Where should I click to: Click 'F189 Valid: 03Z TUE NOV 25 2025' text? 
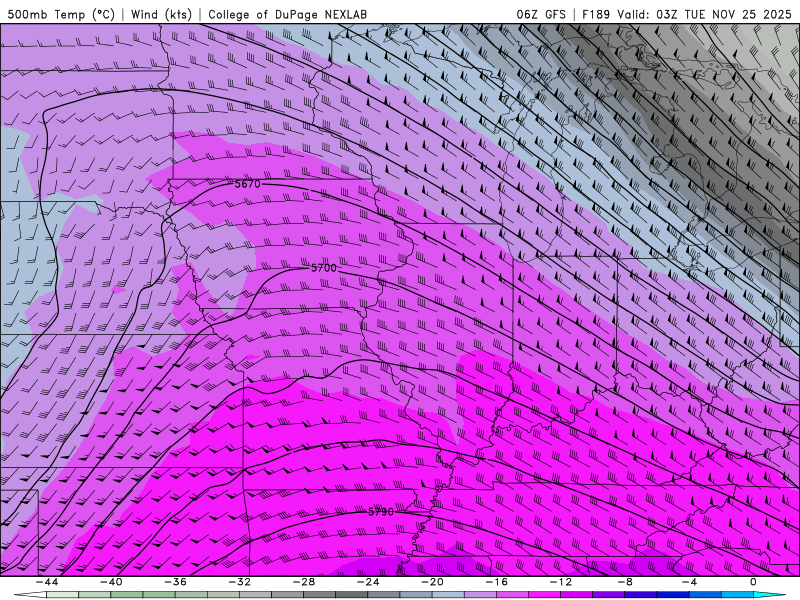(687, 14)
